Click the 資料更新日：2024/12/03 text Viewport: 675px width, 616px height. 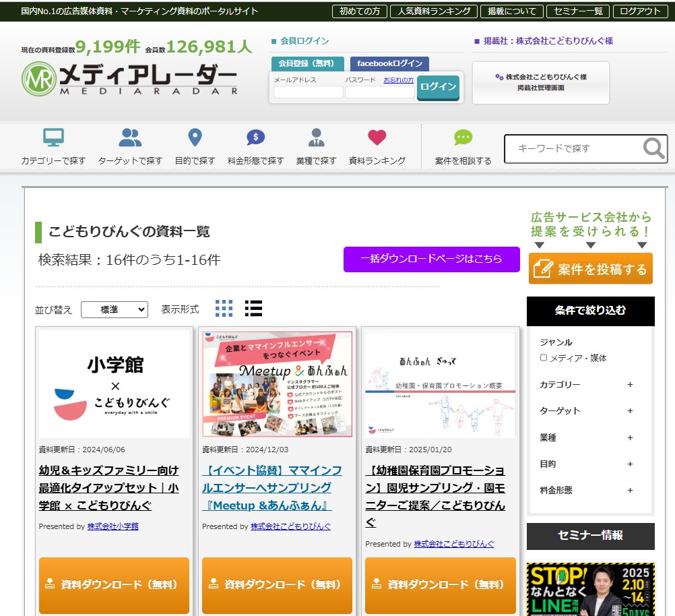tap(245, 450)
